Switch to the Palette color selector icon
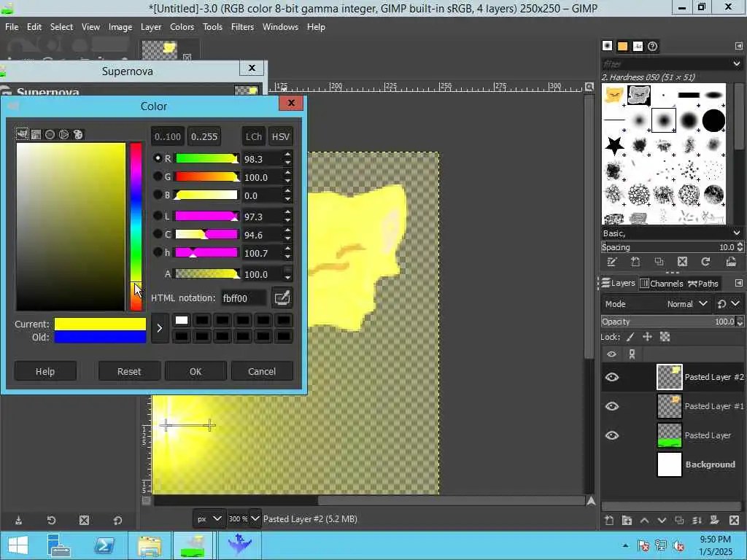The width and height of the screenshot is (747, 560). click(78, 134)
